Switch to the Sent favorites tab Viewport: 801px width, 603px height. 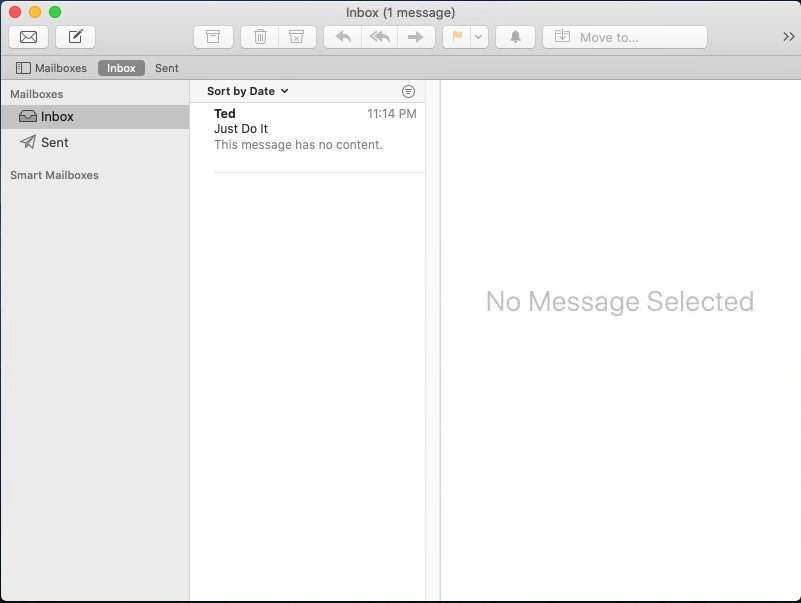point(167,68)
